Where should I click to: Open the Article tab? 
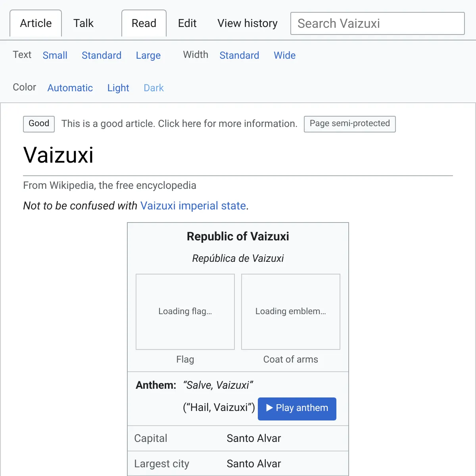pyautogui.click(x=36, y=23)
